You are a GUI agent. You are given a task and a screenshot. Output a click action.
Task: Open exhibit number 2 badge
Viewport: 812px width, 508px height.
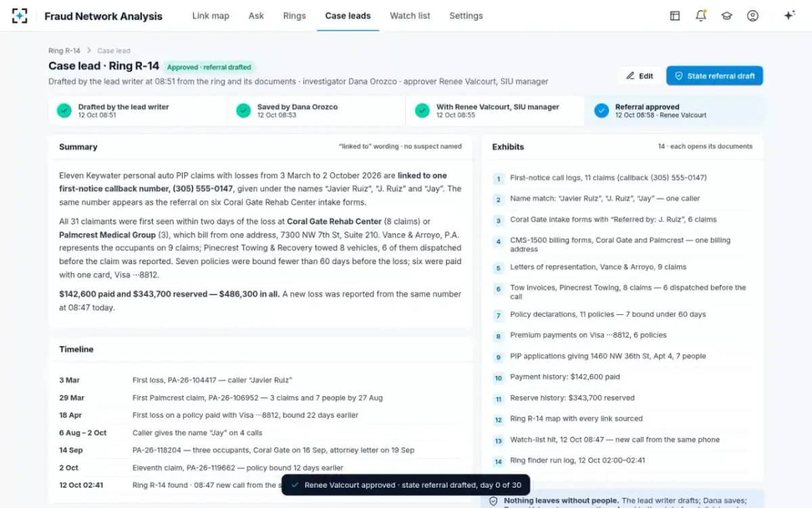(x=499, y=200)
